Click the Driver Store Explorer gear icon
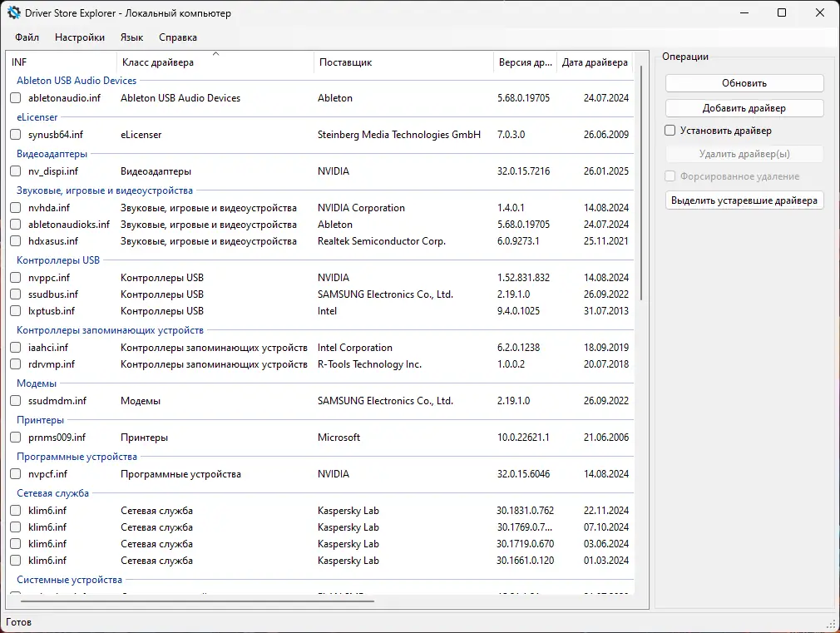The height and width of the screenshot is (633, 840). point(13,12)
